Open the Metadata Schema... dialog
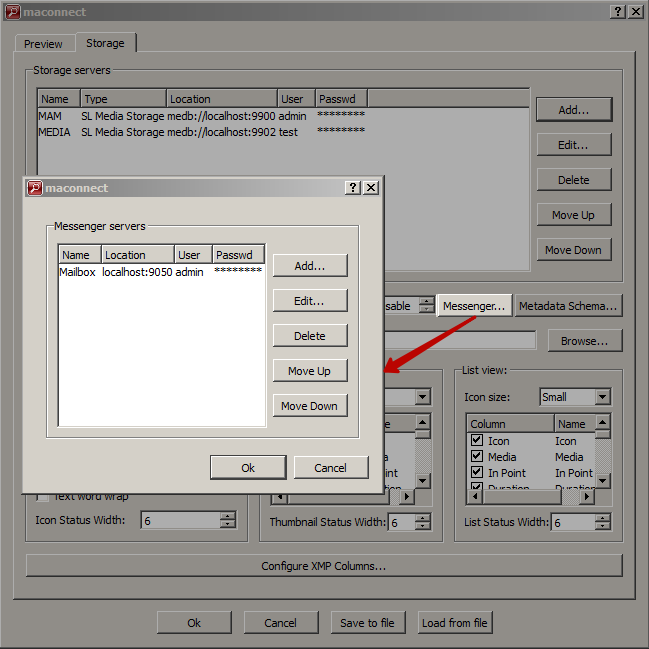 (x=568, y=306)
